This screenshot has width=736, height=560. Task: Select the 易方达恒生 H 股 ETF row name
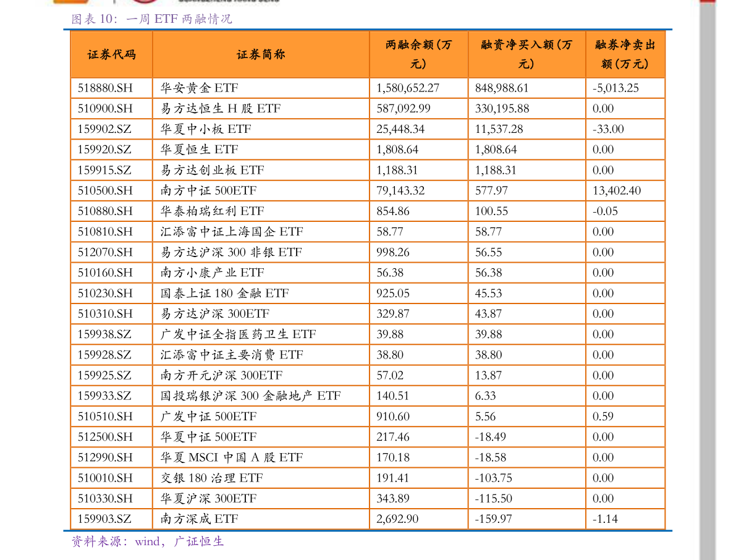click(221, 108)
